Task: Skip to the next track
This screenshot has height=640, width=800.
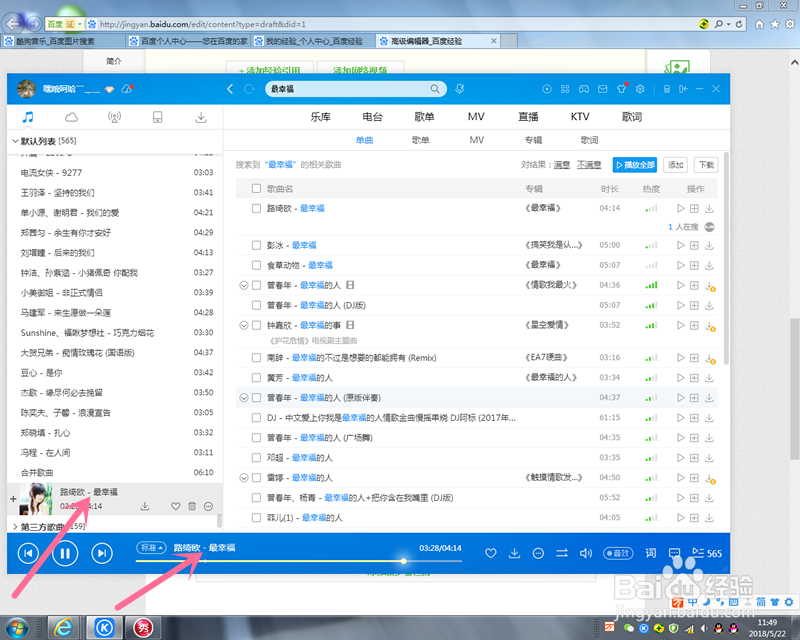Action: point(102,553)
